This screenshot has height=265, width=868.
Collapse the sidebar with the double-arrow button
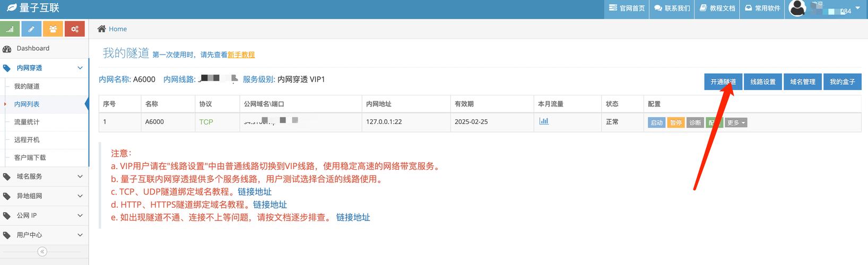click(42, 252)
